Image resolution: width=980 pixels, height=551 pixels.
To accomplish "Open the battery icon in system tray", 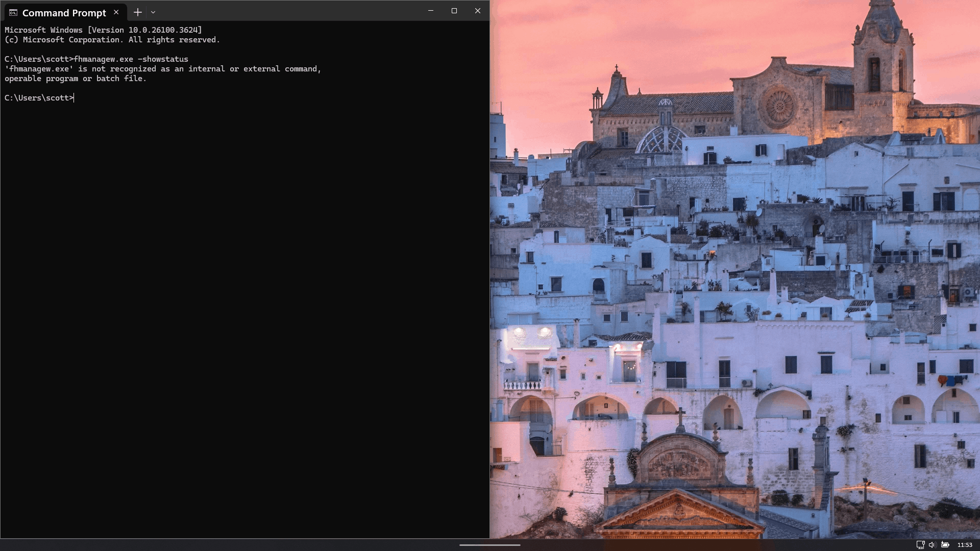I will [945, 545].
